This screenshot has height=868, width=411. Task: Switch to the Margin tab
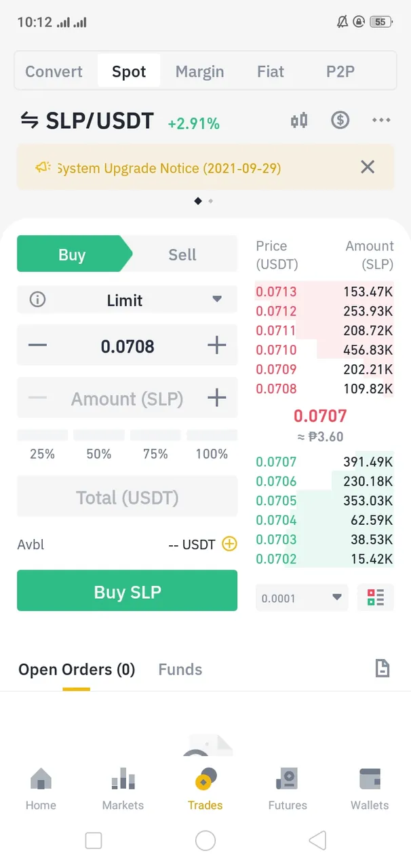coord(199,71)
